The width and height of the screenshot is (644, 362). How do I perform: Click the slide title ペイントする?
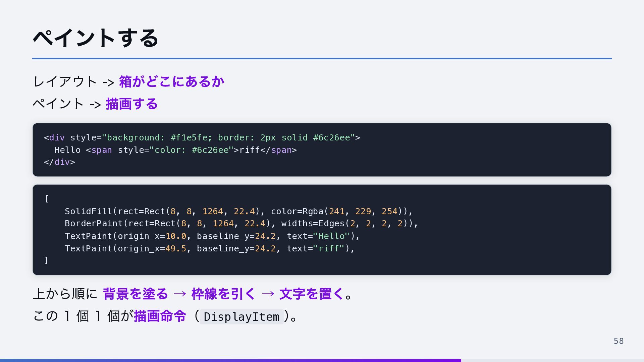pyautogui.click(x=96, y=38)
